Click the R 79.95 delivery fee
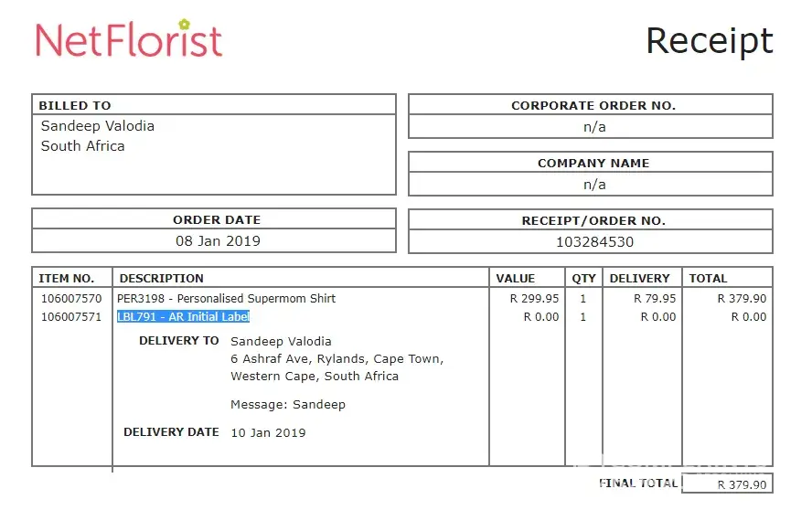This screenshot has width=812, height=510. (655, 299)
